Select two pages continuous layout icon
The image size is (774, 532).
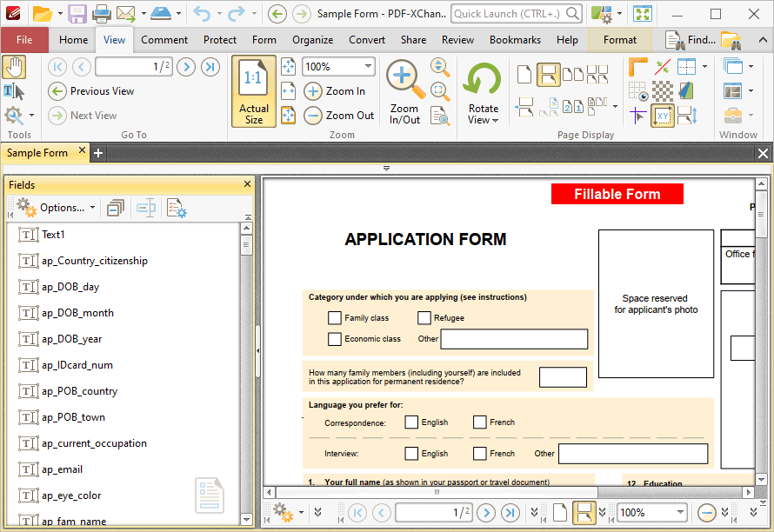tap(597, 75)
